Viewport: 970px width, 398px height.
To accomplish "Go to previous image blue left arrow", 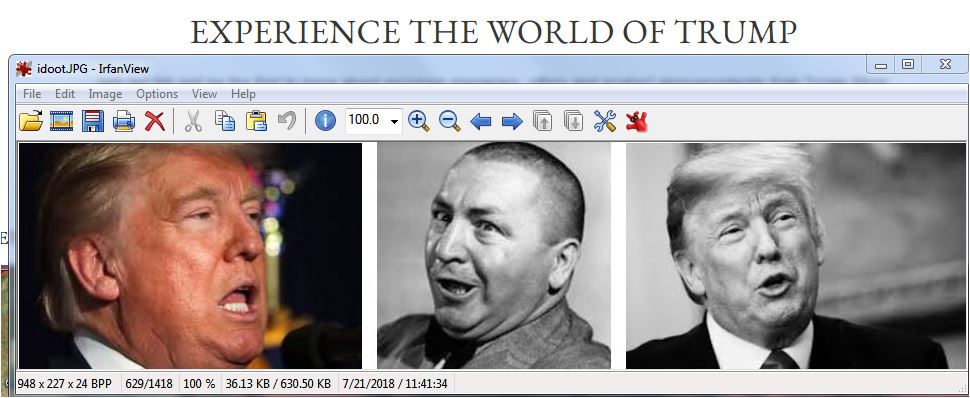I will (x=481, y=121).
